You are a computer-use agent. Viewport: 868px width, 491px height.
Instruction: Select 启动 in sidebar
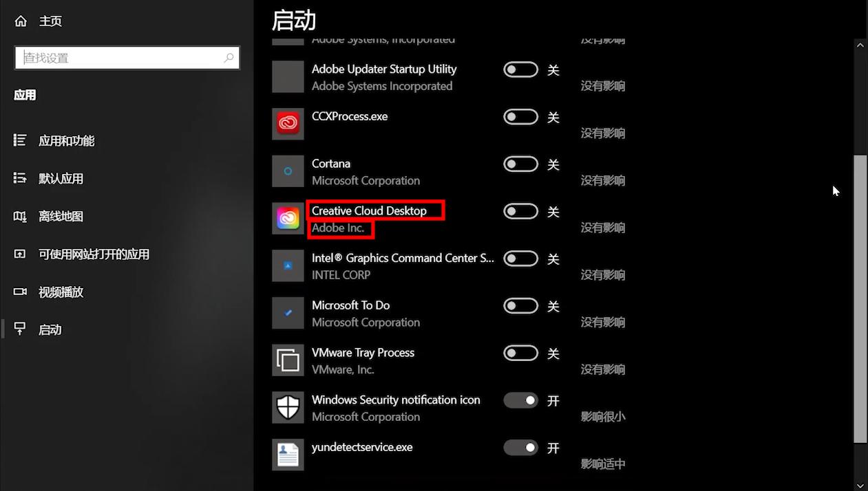click(50, 329)
